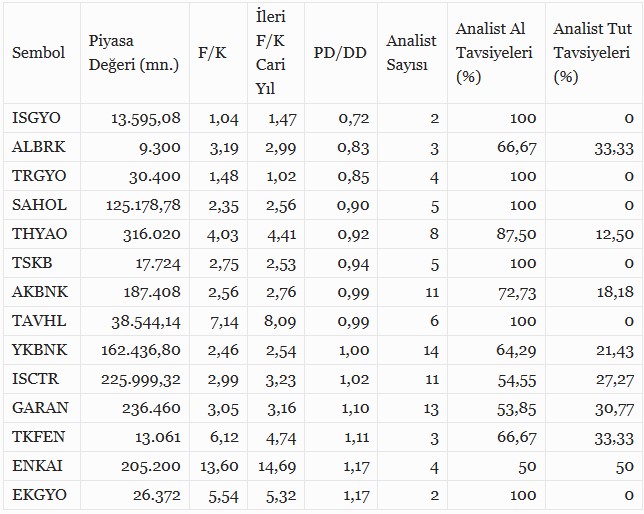
Task: Click TAVHL F/K value 7,14
Action: tap(223, 321)
